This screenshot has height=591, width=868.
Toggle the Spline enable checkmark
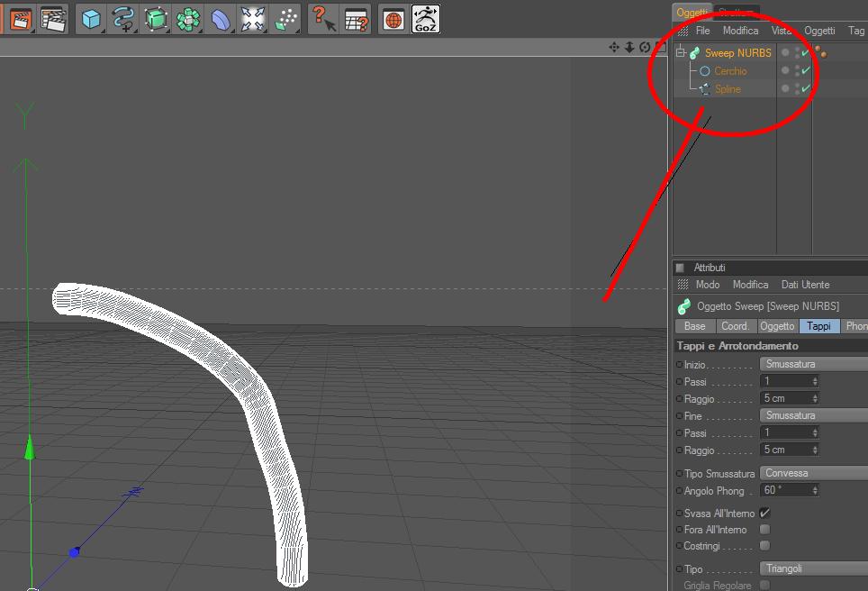click(806, 88)
